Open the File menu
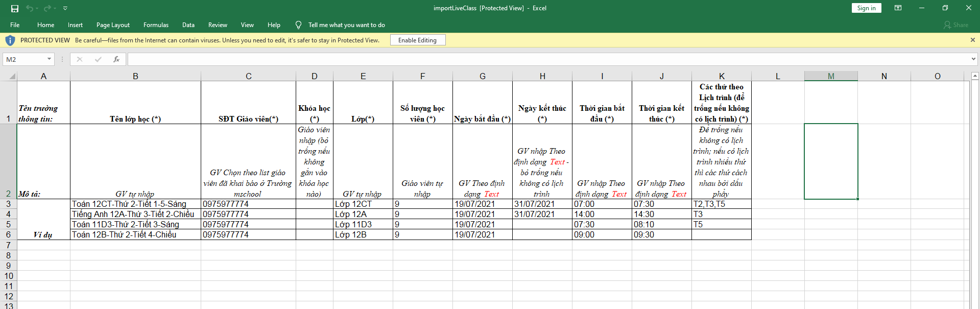 [x=15, y=25]
